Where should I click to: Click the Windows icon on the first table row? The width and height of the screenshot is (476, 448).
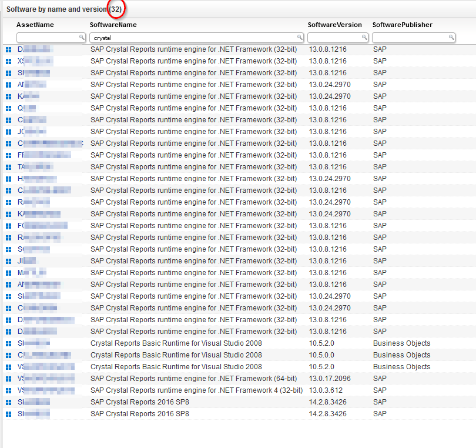8,49
